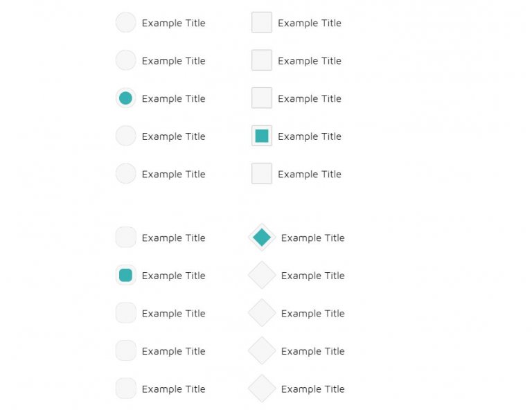
Task: Check the fifth square checkbox
Action: pyautogui.click(x=262, y=173)
